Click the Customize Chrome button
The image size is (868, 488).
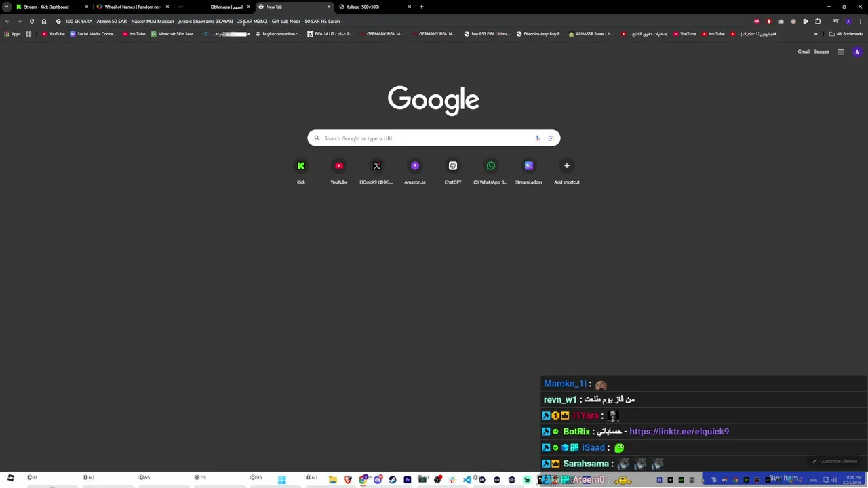pyautogui.click(x=835, y=461)
